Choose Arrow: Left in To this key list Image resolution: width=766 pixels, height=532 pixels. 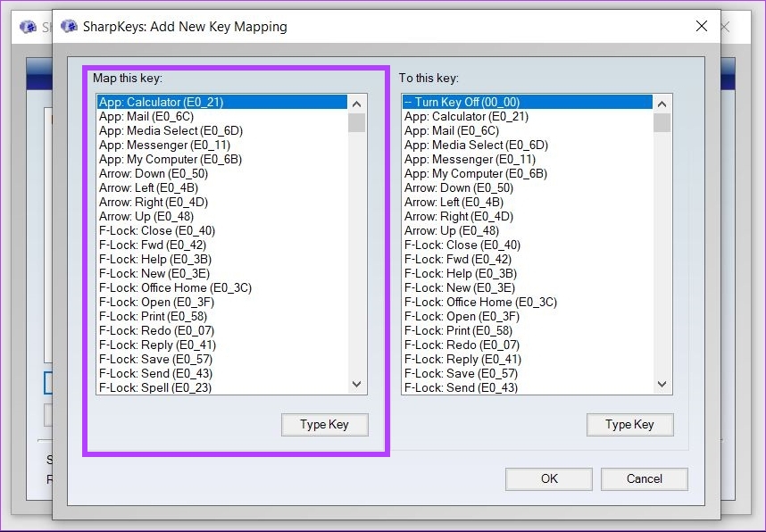(x=528, y=202)
